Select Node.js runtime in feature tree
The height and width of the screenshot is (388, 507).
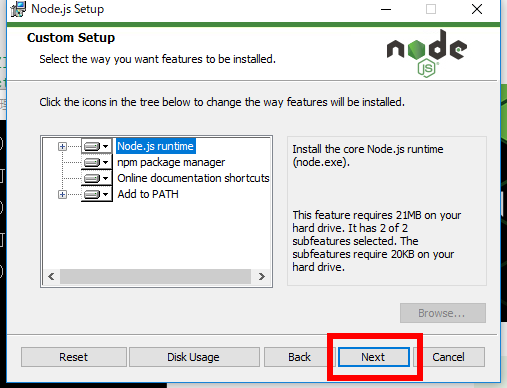click(156, 146)
